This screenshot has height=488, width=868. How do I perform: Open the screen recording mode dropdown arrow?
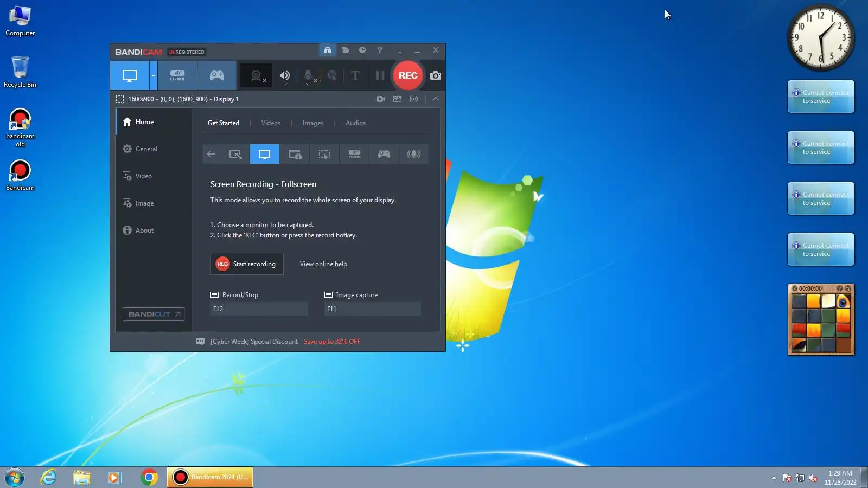point(154,75)
